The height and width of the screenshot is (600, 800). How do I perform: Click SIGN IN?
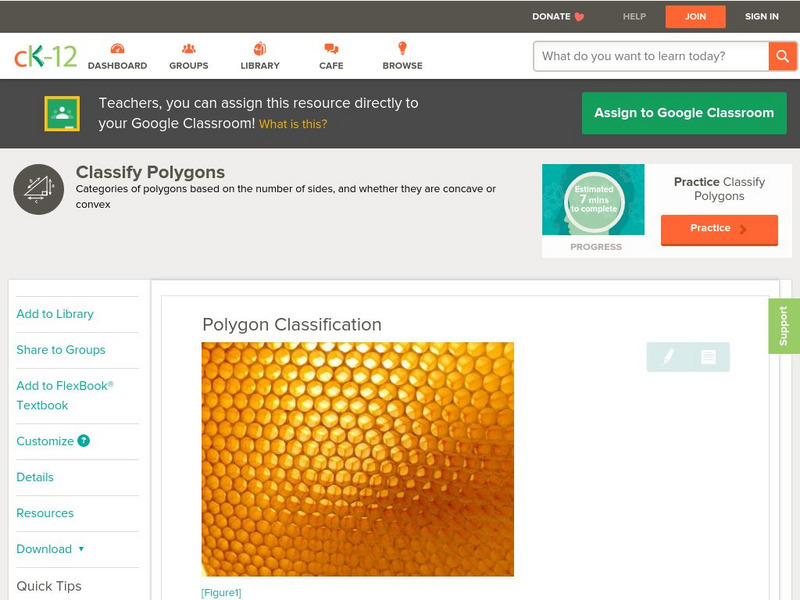tap(762, 16)
